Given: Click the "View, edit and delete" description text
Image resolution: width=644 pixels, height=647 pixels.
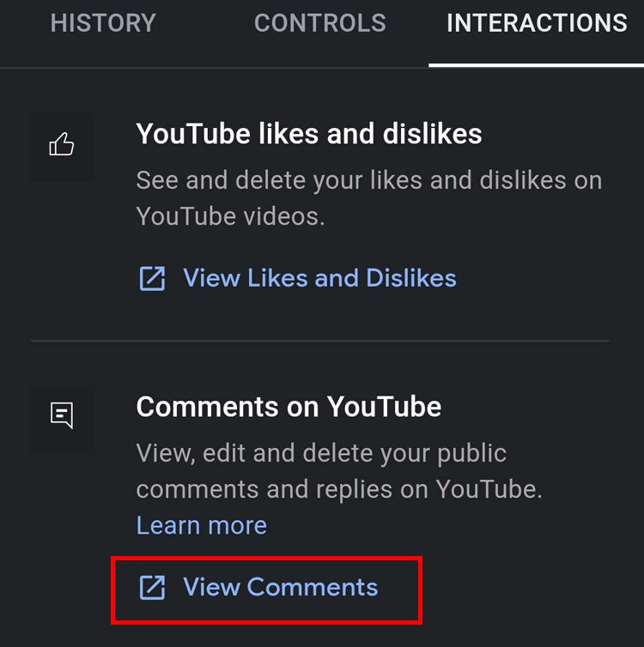Looking at the screenshot, I should 321,453.
